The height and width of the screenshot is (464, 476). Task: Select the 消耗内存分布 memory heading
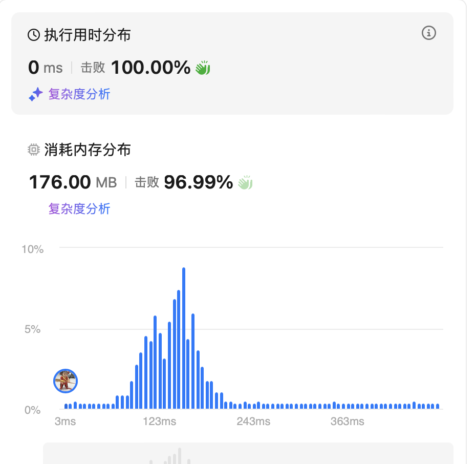point(88,150)
